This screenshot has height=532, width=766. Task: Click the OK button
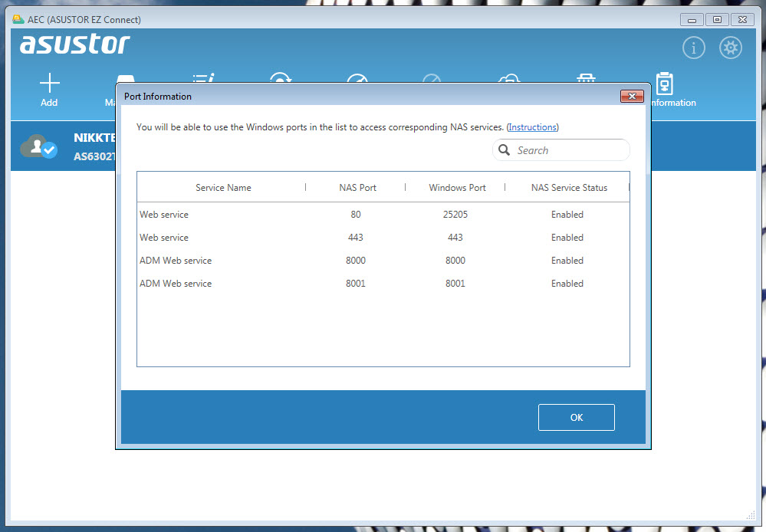(x=577, y=417)
